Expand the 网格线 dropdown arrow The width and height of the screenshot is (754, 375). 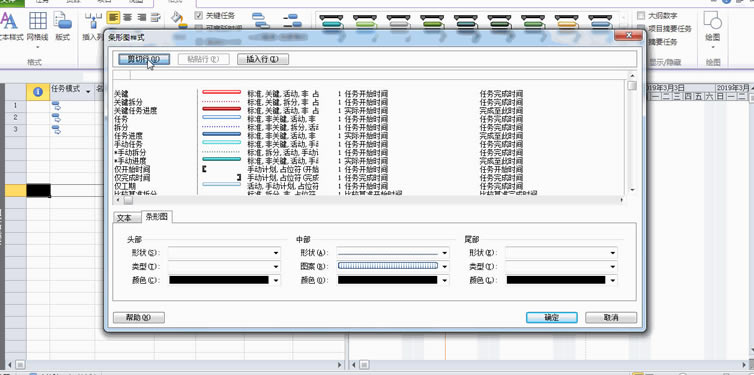pyautogui.click(x=38, y=47)
